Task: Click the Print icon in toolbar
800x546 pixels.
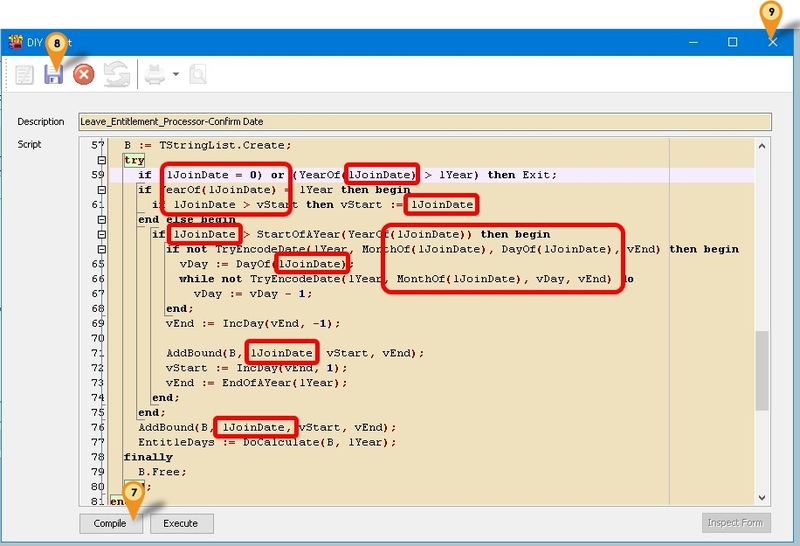Action: (155, 75)
